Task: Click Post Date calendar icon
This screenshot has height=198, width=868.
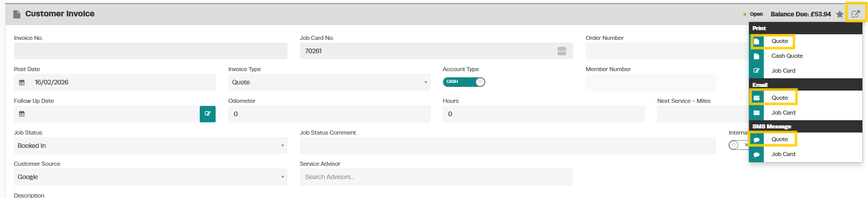Action: point(21,82)
